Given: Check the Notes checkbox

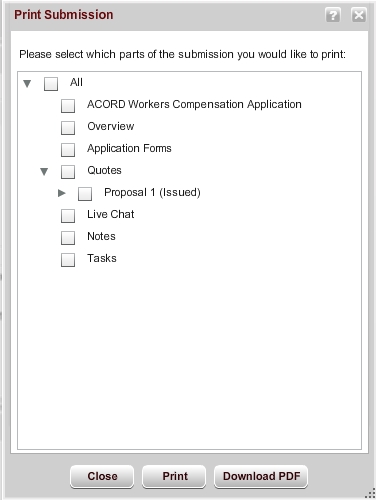Looking at the screenshot, I should tap(68, 238).
